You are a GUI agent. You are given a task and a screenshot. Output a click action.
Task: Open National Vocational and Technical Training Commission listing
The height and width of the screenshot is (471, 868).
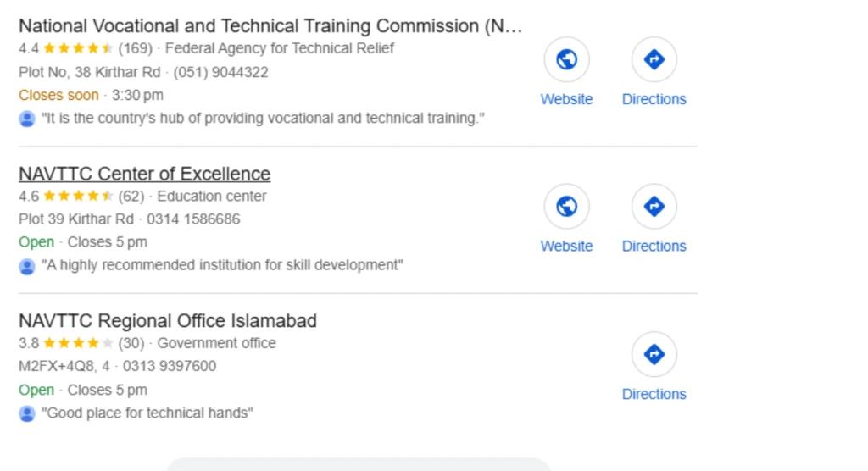[270, 26]
